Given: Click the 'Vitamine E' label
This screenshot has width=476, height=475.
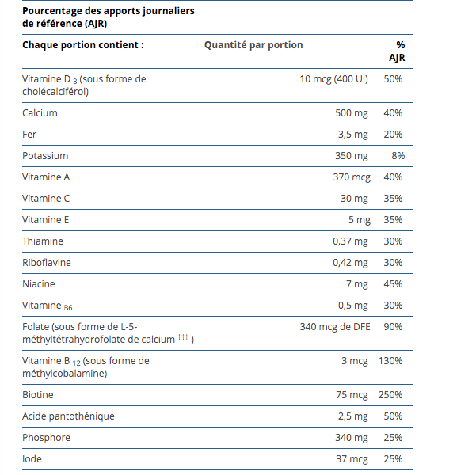Looking at the screenshot, I should pyautogui.click(x=48, y=220).
